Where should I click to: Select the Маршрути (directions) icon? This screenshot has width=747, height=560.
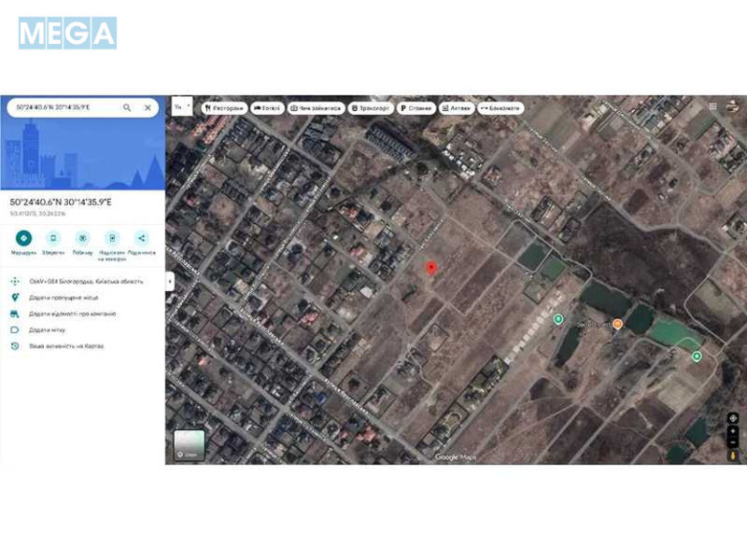23,237
